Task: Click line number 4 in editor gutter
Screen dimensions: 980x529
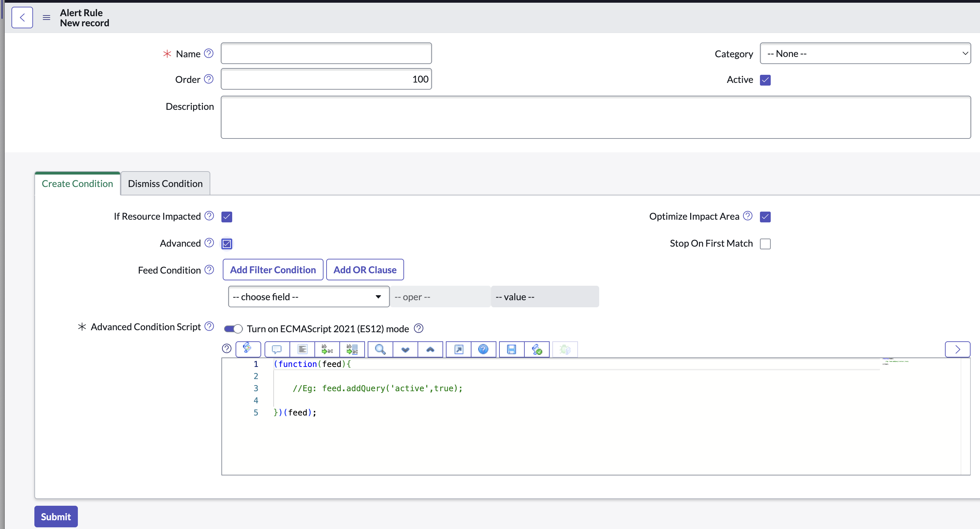Action: coord(256,401)
